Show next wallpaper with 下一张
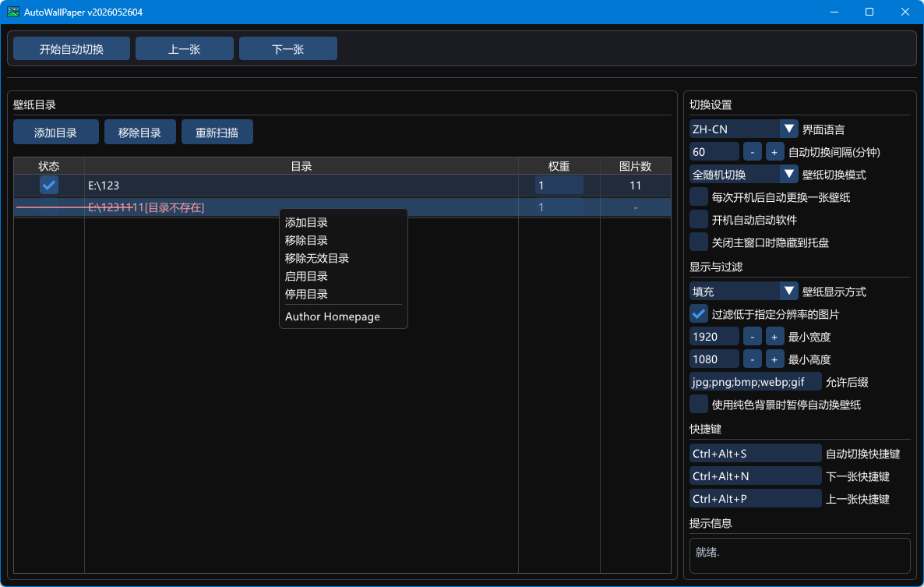This screenshot has width=924, height=587. pyautogui.click(x=288, y=49)
